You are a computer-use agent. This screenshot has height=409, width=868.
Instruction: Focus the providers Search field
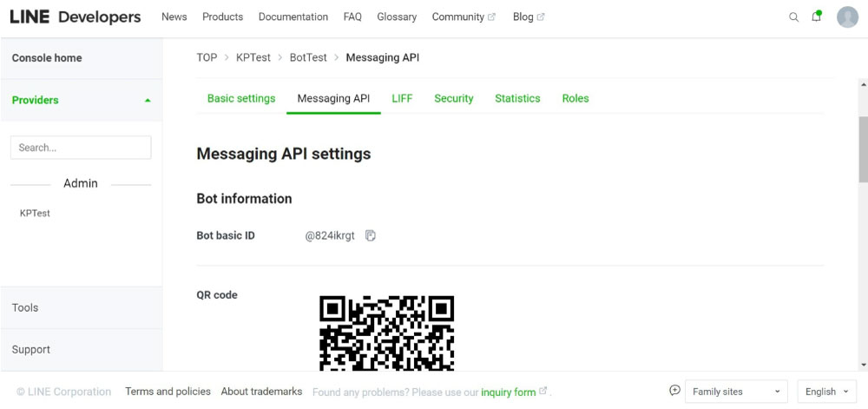pyautogui.click(x=81, y=148)
